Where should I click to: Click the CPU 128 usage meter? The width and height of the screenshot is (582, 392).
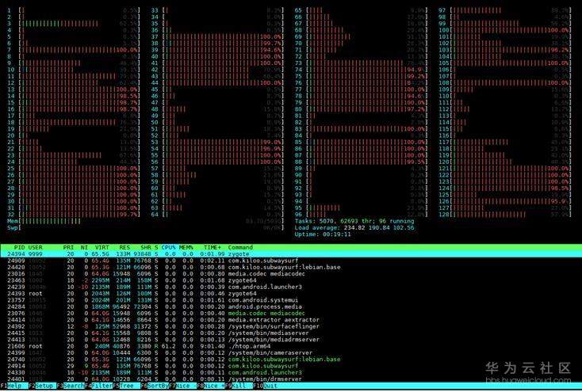tap(504, 215)
